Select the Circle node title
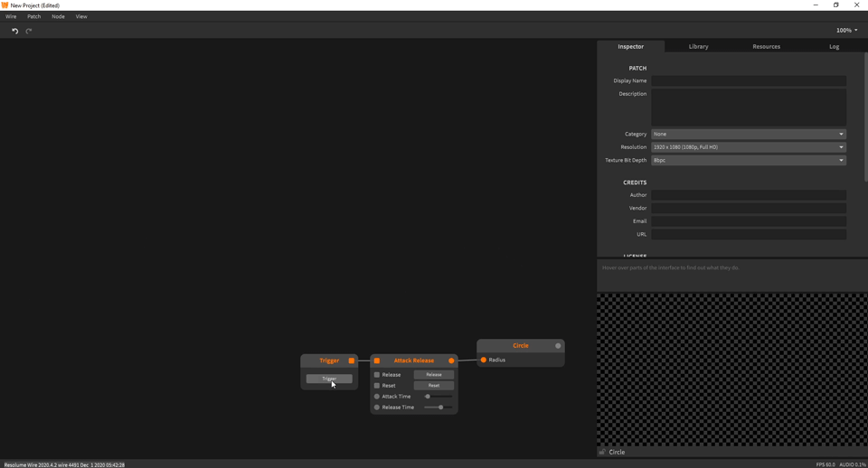Viewport: 868px width, 468px height. (x=521, y=346)
